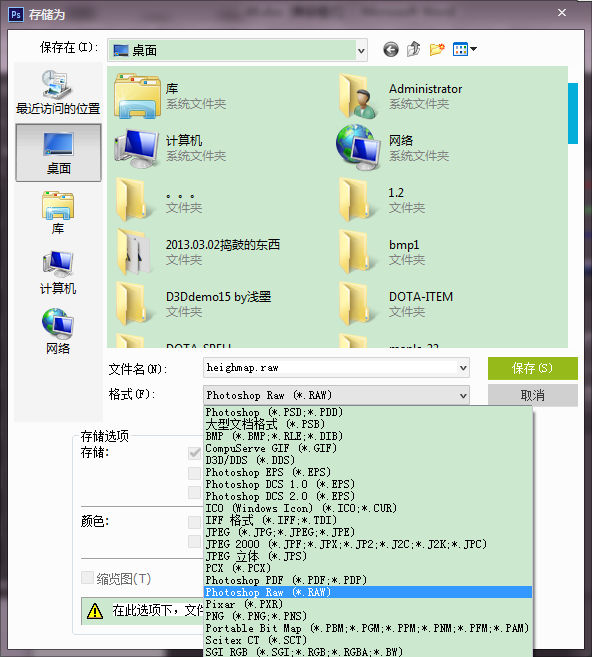The image size is (592, 657).
Task: Choose Photoshop (*.PSD;*.PDD) format
Action: tap(368, 412)
